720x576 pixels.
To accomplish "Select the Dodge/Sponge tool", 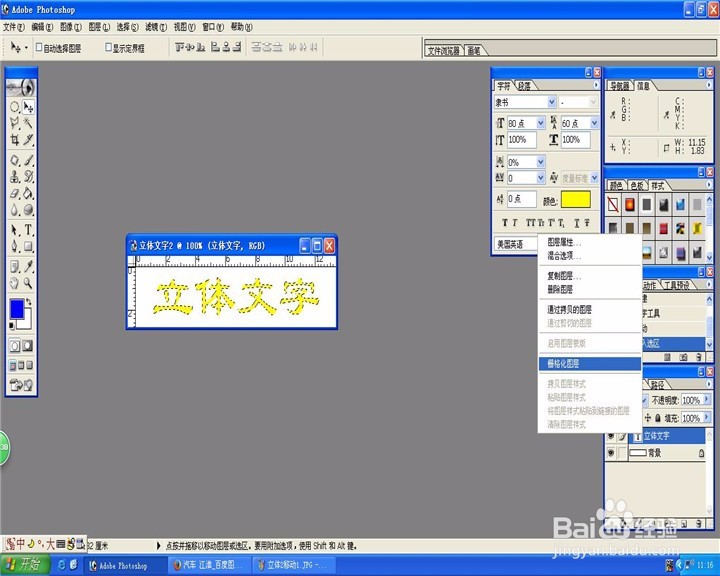I will (x=28, y=209).
